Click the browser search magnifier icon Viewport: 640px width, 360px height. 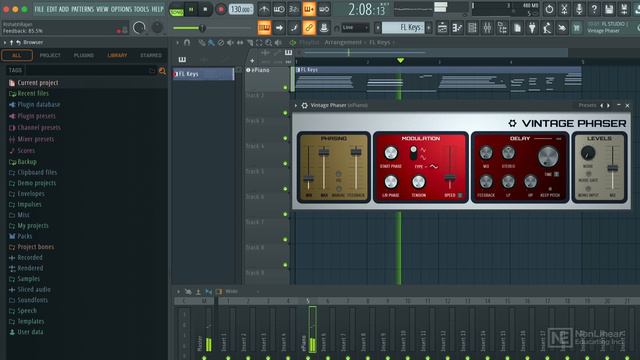[x=162, y=71]
